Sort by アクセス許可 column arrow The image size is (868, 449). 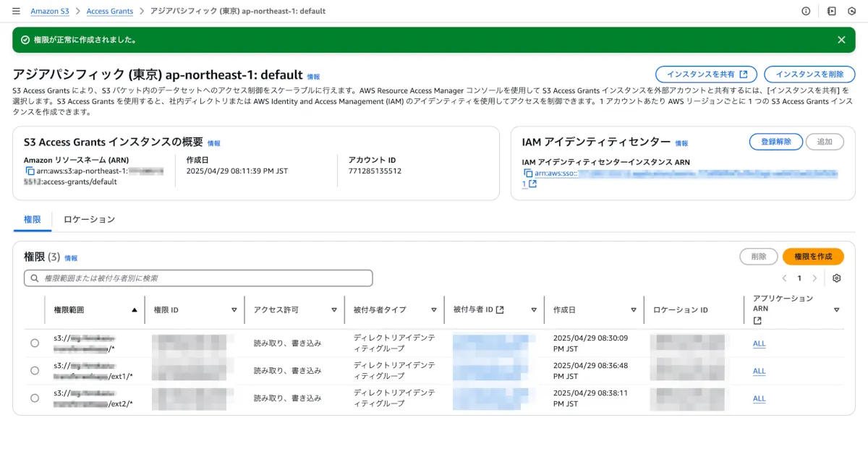point(333,310)
